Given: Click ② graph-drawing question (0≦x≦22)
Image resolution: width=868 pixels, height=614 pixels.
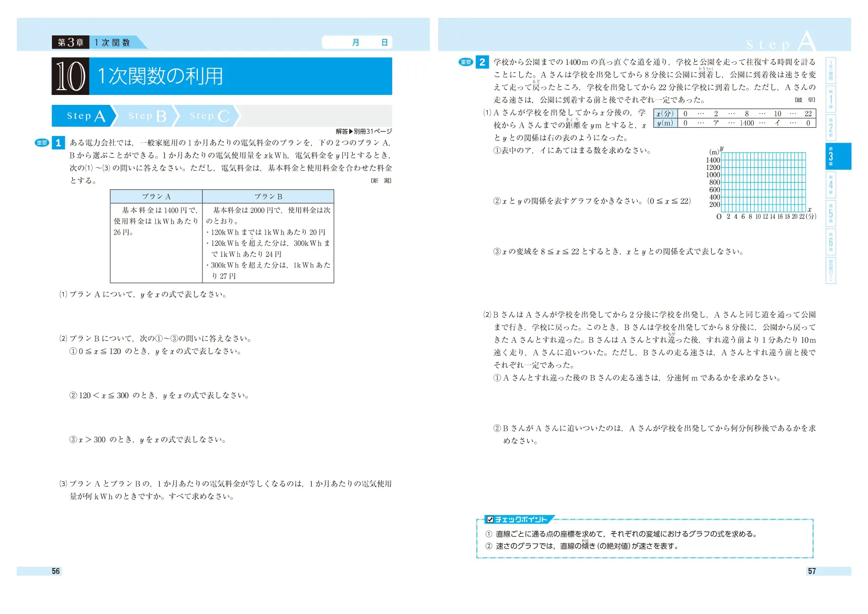Looking at the screenshot, I should [x=592, y=201].
